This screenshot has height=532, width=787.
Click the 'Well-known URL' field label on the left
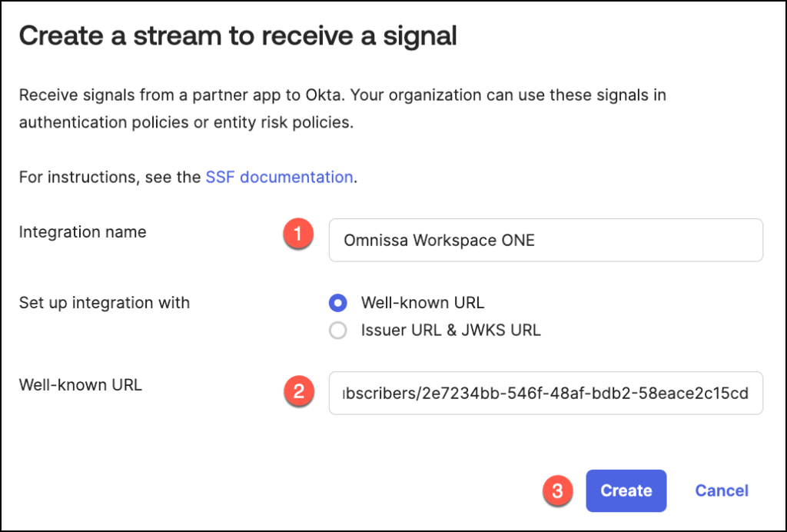coord(80,385)
